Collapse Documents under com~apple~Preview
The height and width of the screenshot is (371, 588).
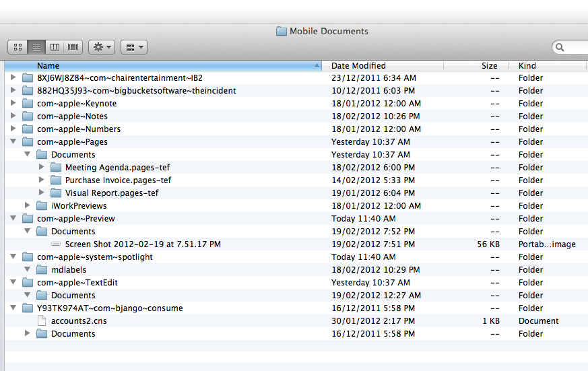point(28,231)
